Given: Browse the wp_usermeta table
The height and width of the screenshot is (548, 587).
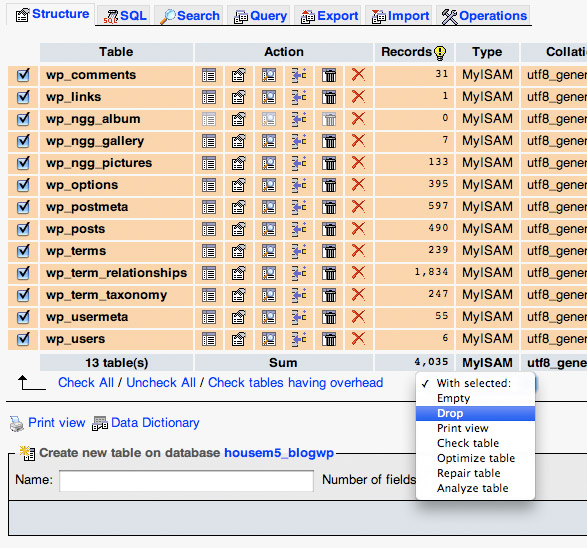Looking at the screenshot, I should pos(209,317).
